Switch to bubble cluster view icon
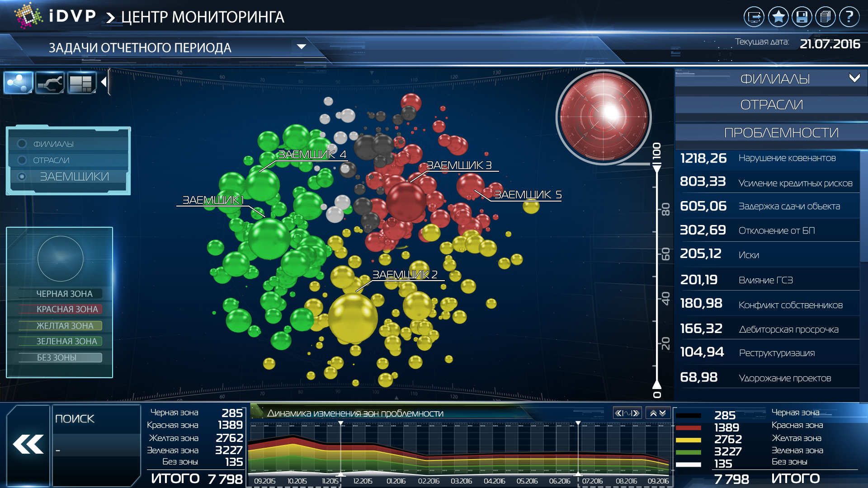The image size is (868, 488). pyautogui.click(x=18, y=83)
